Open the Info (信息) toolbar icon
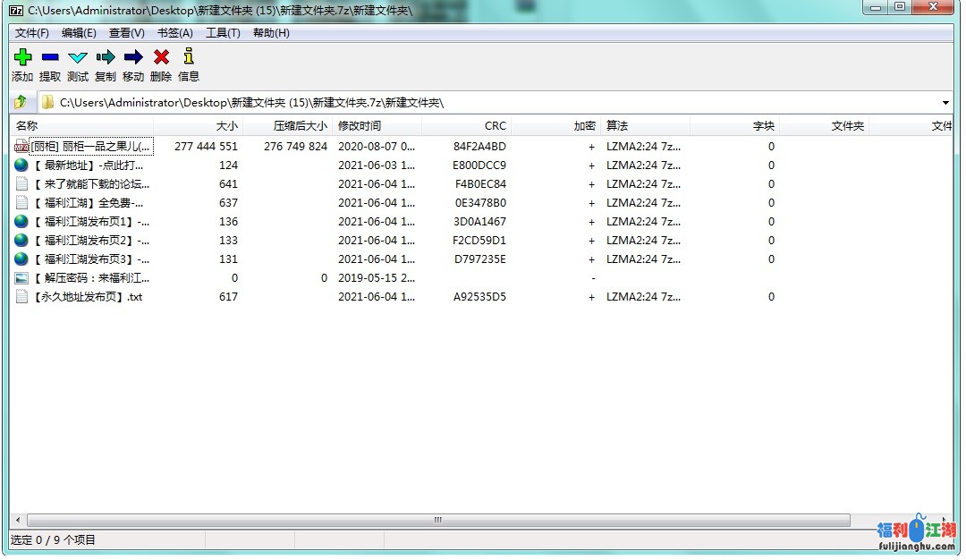 [x=188, y=57]
